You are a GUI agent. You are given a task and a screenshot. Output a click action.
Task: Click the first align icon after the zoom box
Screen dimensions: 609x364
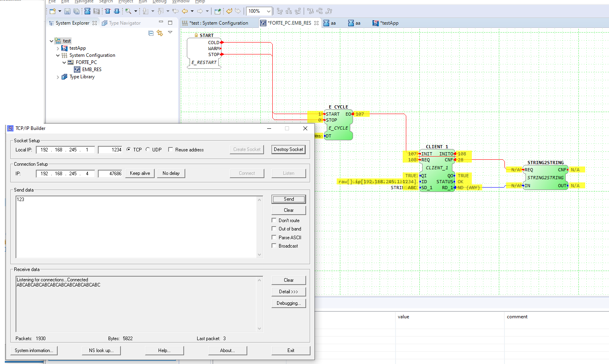click(x=279, y=11)
